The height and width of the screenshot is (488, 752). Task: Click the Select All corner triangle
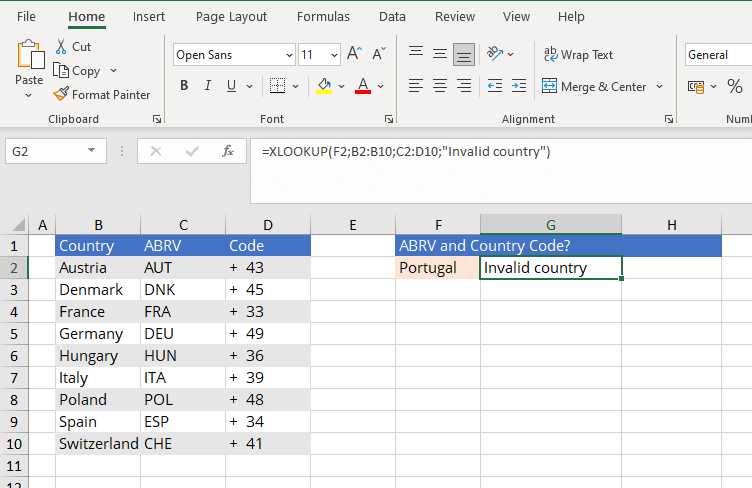click(18, 224)
